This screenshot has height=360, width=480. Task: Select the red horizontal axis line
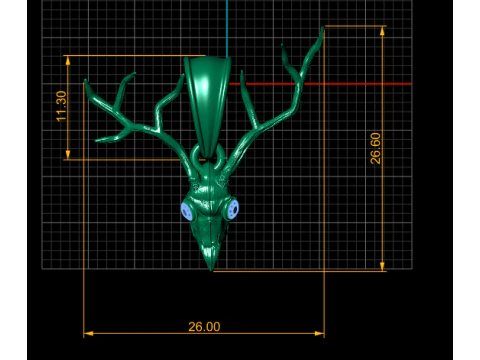tap(320, 84)
